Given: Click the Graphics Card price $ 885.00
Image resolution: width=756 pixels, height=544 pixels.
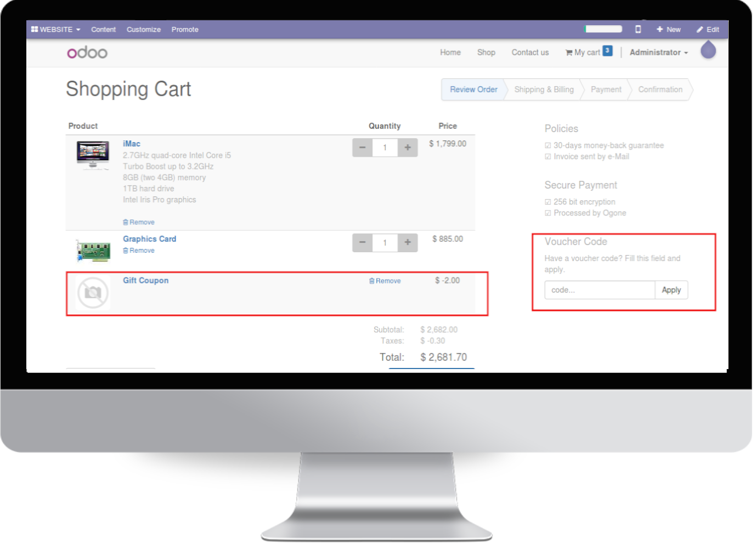Looking at the screenshot, I should (448, 239).
